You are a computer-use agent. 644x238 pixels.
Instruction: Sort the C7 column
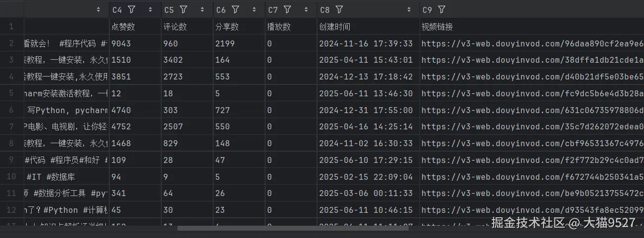[x=306, y=9]
